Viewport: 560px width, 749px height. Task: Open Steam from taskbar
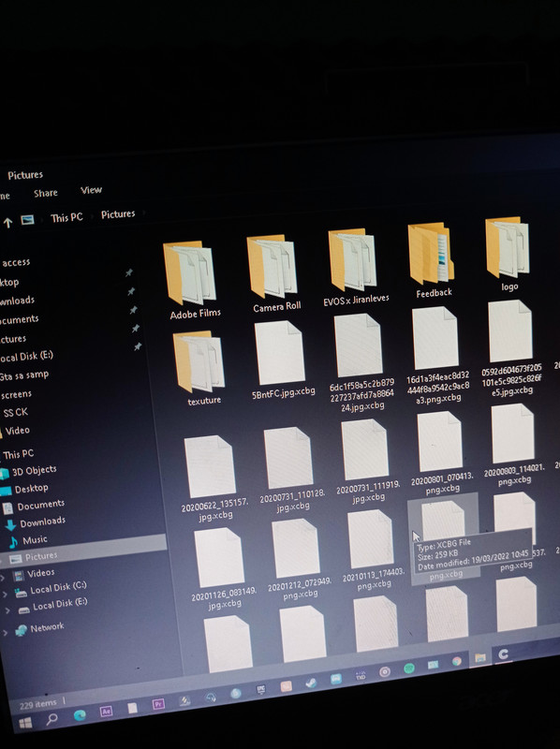click(x=311, y=683)
